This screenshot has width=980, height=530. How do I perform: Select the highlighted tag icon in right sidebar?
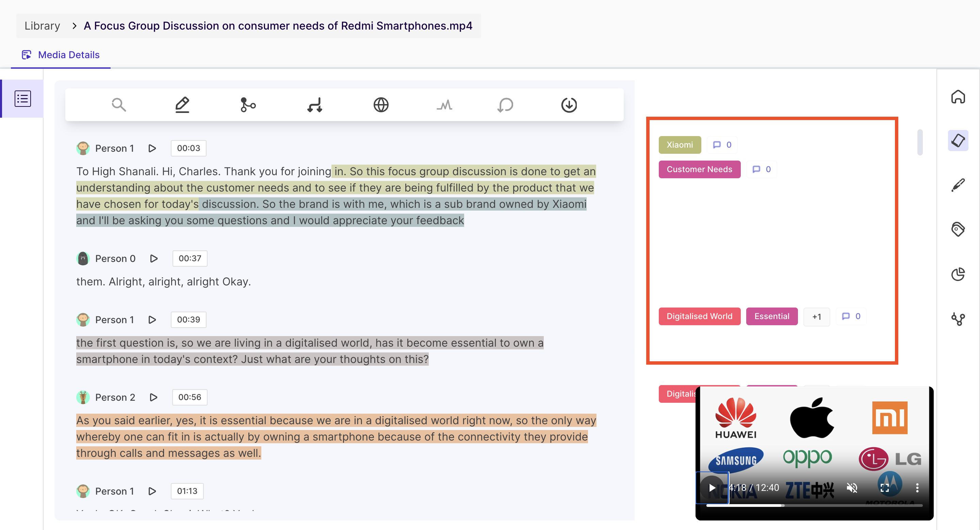[x=958, y=140]
